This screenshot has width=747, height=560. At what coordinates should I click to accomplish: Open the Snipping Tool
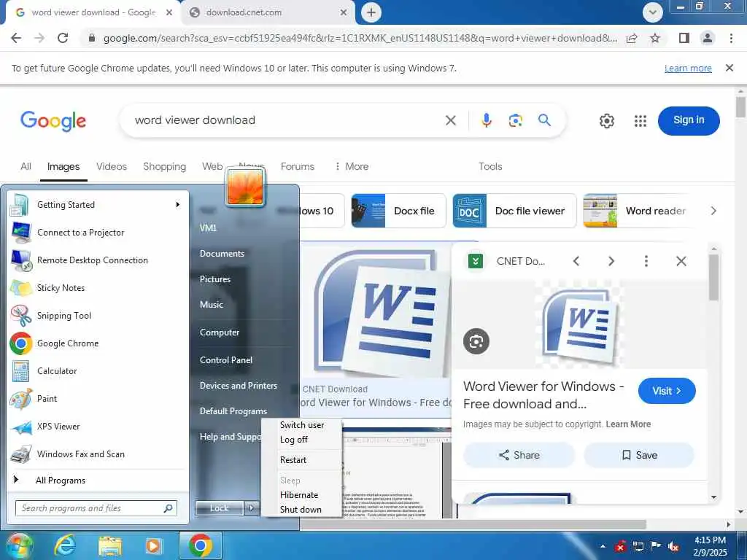(x=98, y=315)
